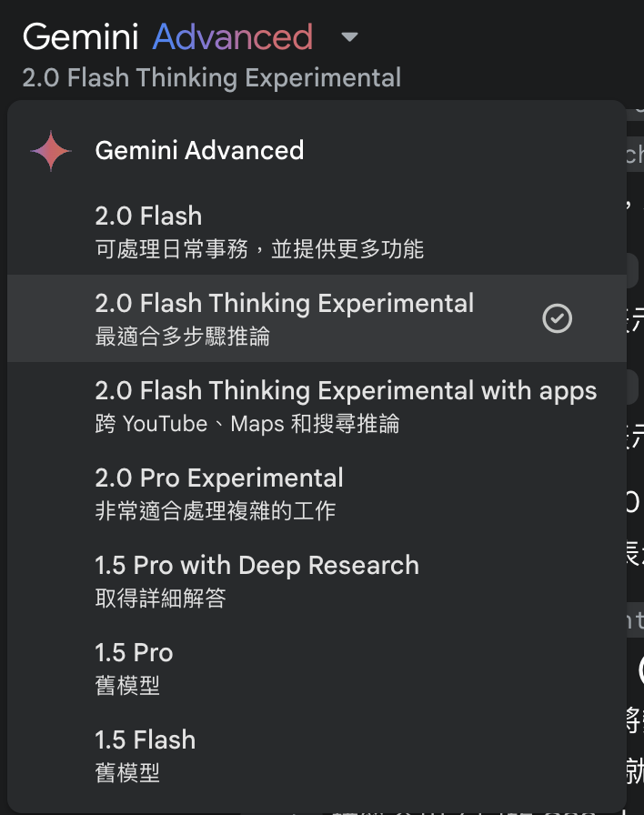Click the "跨 YouTube、Maps 和搜尋推論" description

click(247, 424)
